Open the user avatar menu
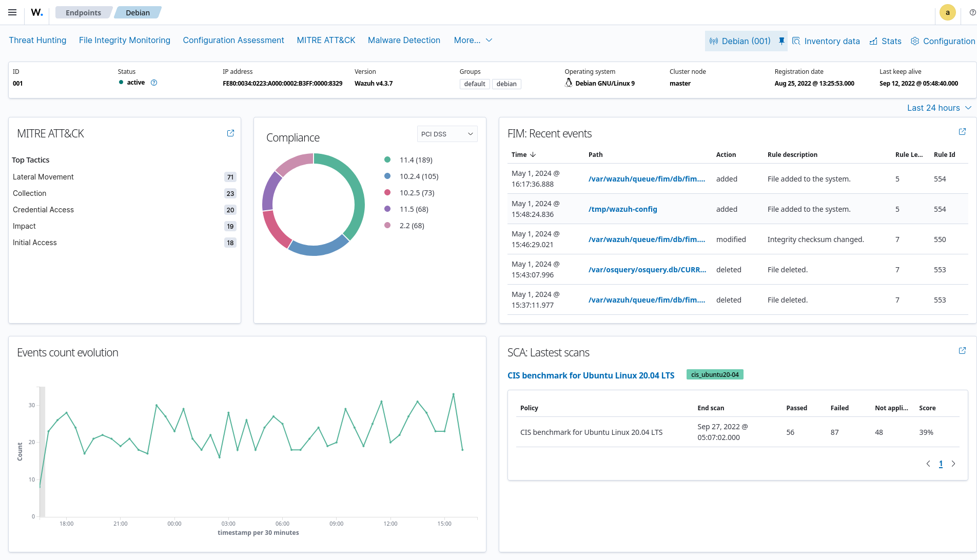Image resolution: width=977 pixels, height=560 pixels. pyautogui.click(x=947, y=12)
